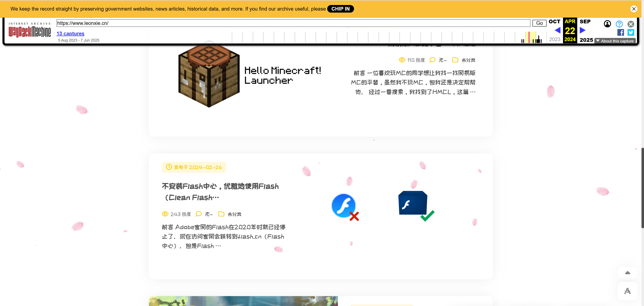The width and height of the screenshot is (644, 306).
Task: Click the back-to-top arrow button
Action: coord(628,273)
